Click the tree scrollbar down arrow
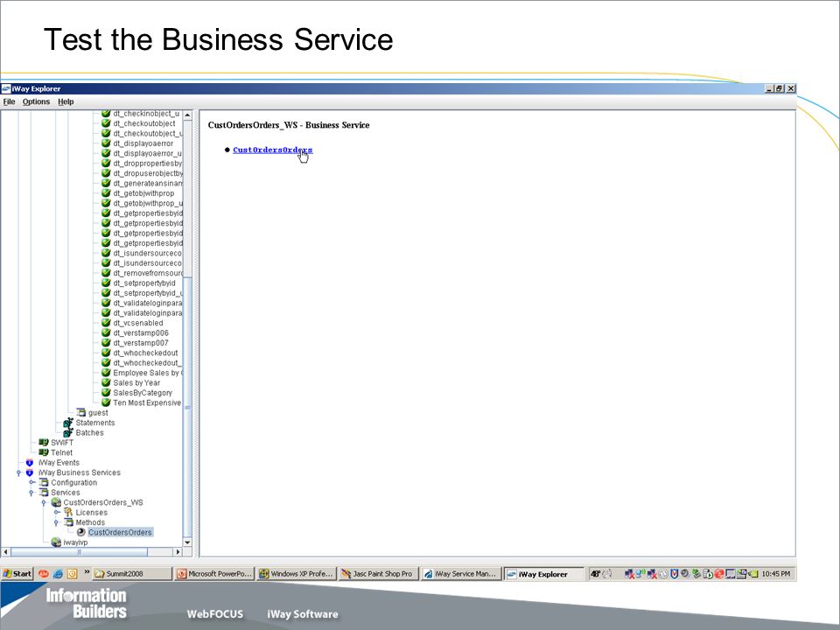Image resolution: width=840 pixels, height=630 pixels. point(187,542)
